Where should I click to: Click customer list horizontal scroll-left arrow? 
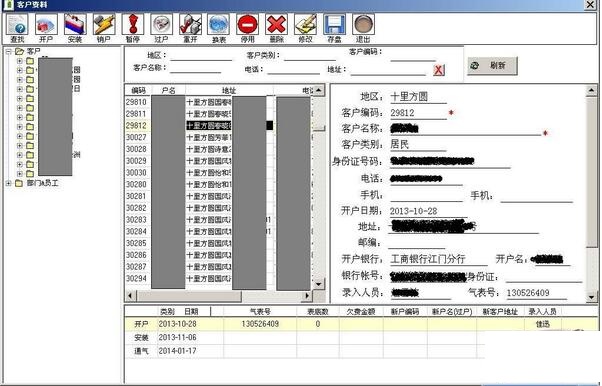tap(131, 296)
